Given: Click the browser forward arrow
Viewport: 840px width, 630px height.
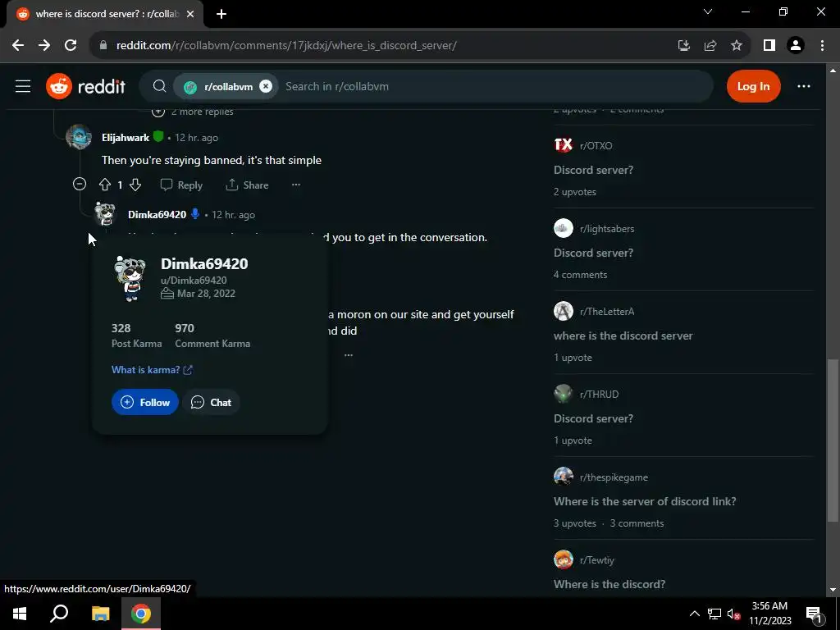Looking at the screenshot, I should (44, 46).
